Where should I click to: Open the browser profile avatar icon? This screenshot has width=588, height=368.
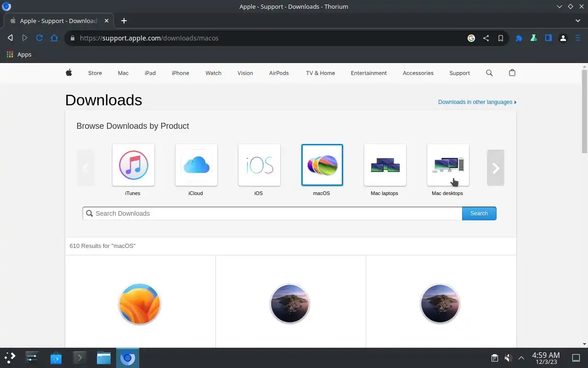point(563,38)
